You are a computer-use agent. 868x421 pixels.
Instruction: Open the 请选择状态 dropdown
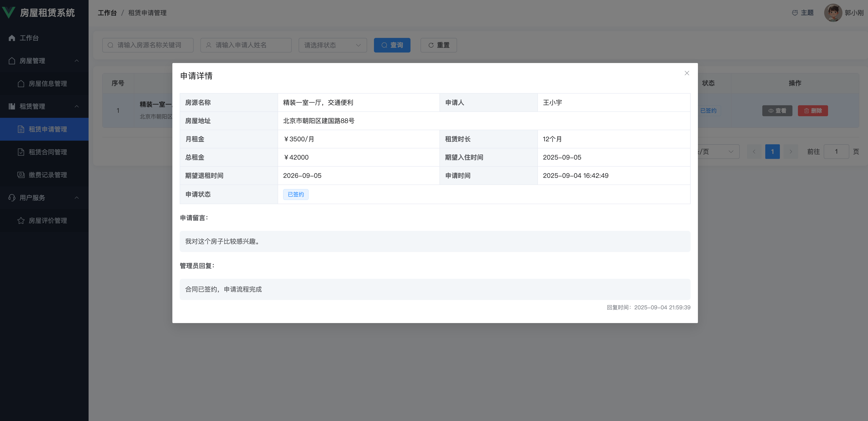332,45
